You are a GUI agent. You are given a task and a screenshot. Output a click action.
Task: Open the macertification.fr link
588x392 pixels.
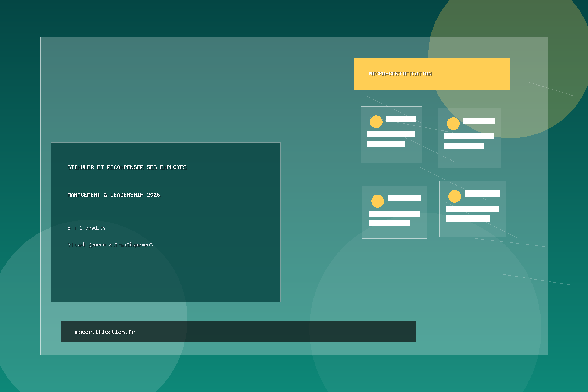(x=105, y=332)
